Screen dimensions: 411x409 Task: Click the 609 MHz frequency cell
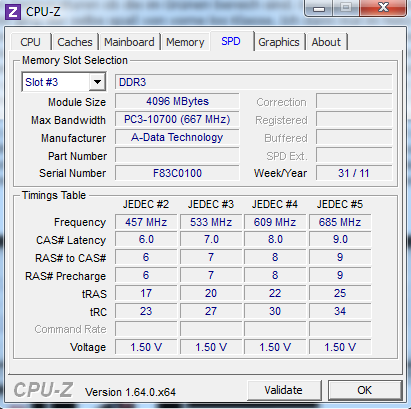[275, 222]
